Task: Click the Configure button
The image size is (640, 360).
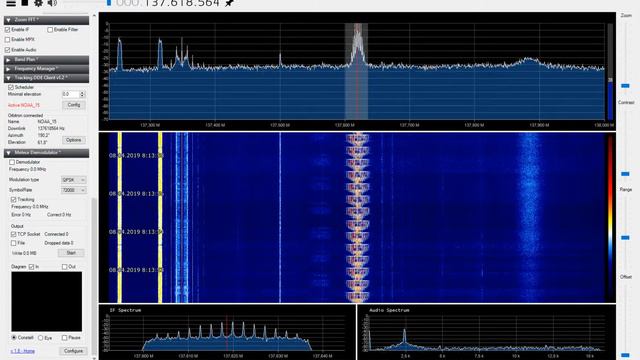Action: pos(73,351)
